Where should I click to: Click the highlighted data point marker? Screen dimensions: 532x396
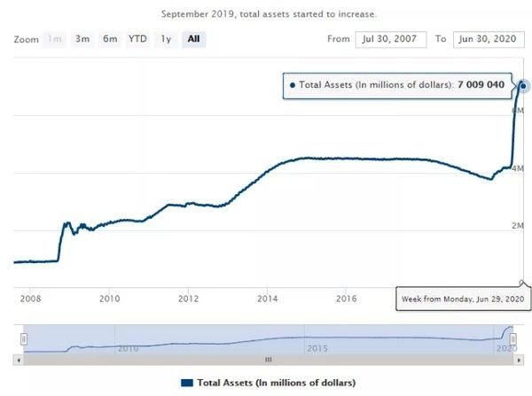click(x=524, y=86)
